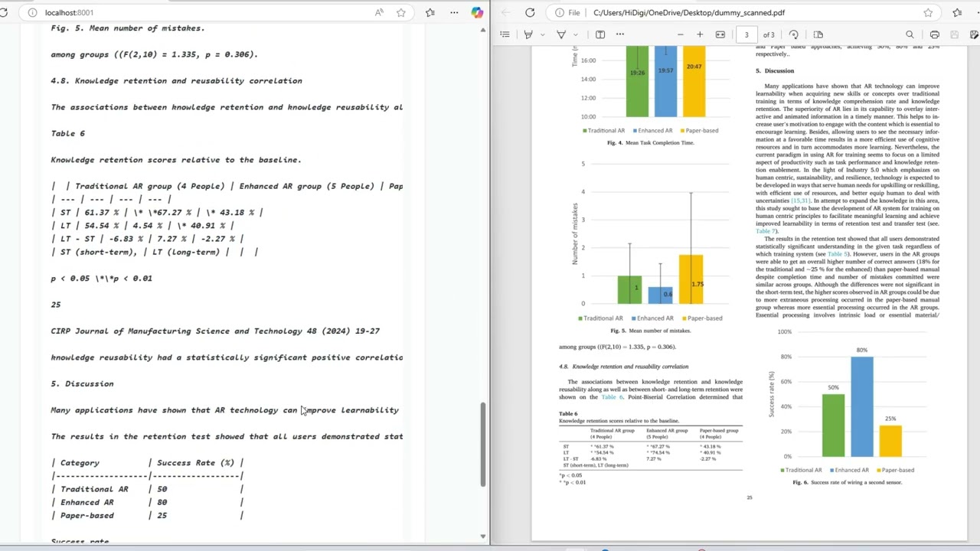Viewport: 980px width, 551px height.
Task: Print the PDF document
Action: click(x=935, y=34)
